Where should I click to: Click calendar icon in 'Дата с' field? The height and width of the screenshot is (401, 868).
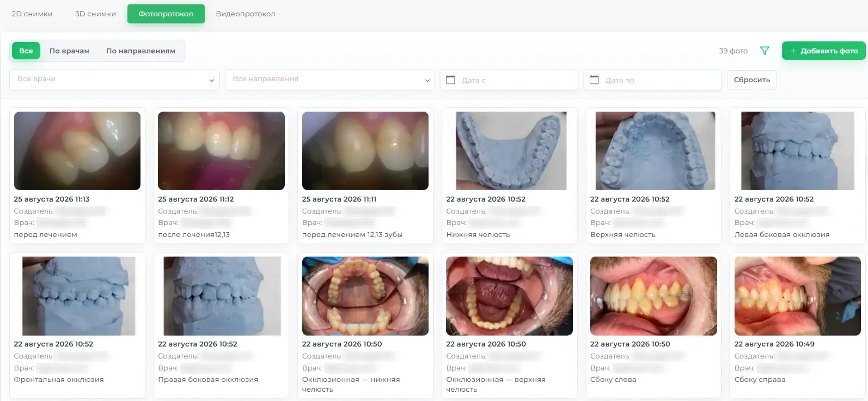point(450,80)
